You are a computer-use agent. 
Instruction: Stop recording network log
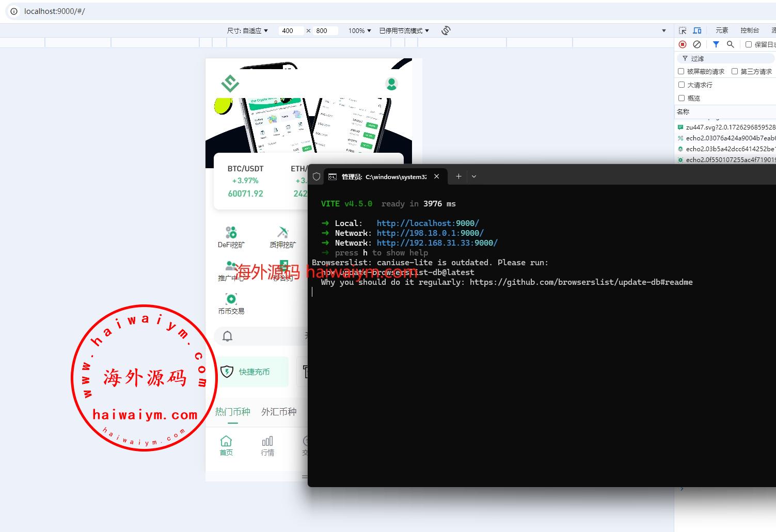[683, 44]
